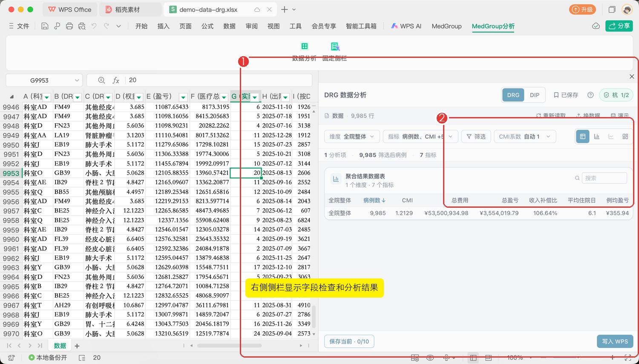
Task: Click the undo arrow icon
Action: [x=94, y=26]
